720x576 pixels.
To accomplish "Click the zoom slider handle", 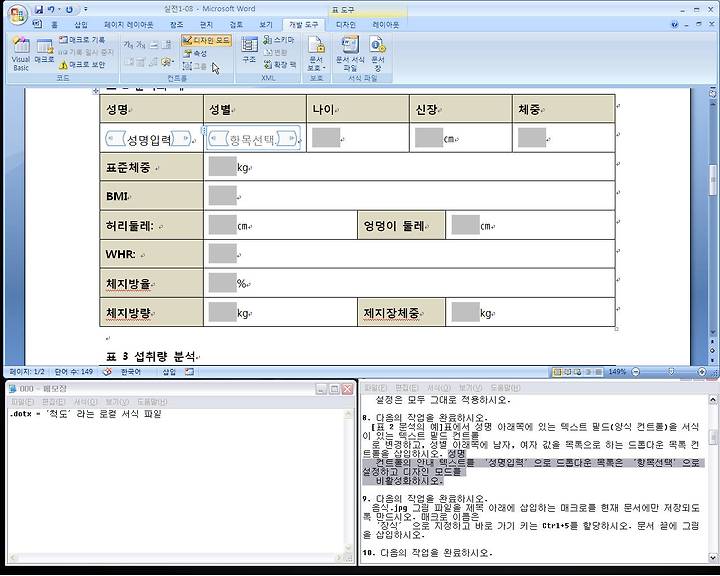I will pyautogui.click(x=671, y=372).
